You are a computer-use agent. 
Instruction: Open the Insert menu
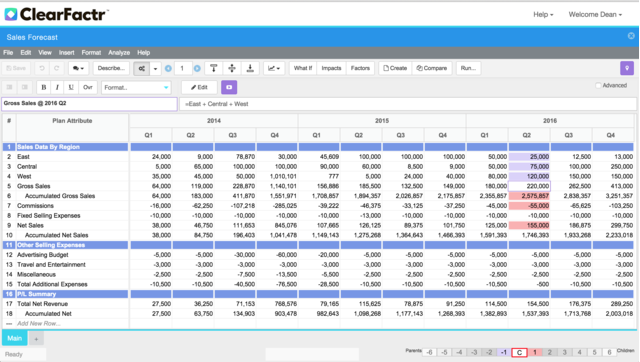67,53
